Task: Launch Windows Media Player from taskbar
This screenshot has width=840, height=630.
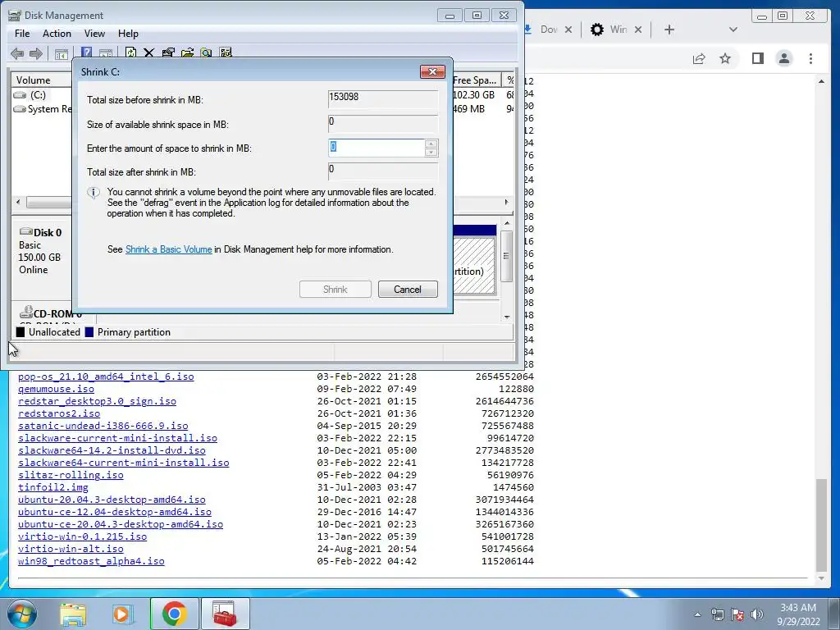Action: (x=123, y=614)
